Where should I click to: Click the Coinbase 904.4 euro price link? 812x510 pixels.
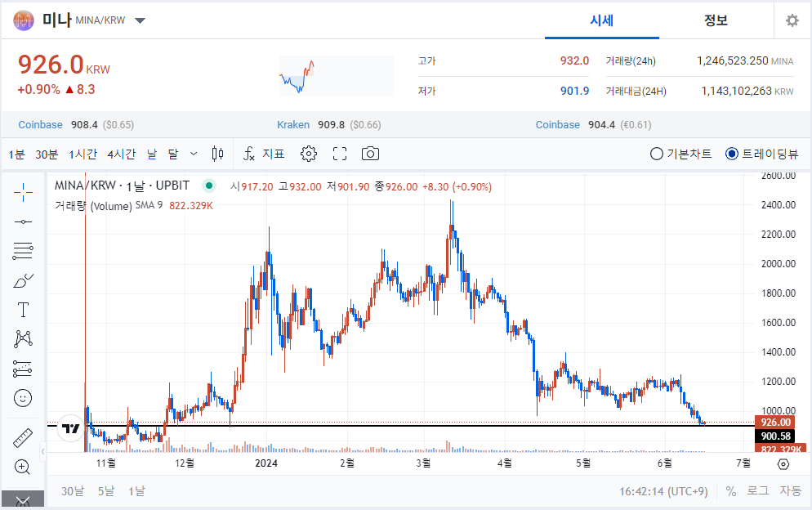coord(593,125)
